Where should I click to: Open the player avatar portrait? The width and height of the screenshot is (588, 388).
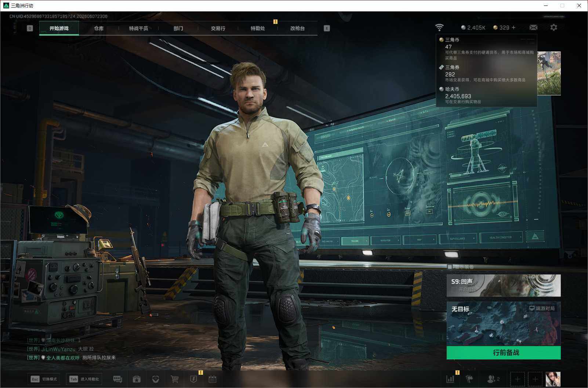[x=553, y=379]
